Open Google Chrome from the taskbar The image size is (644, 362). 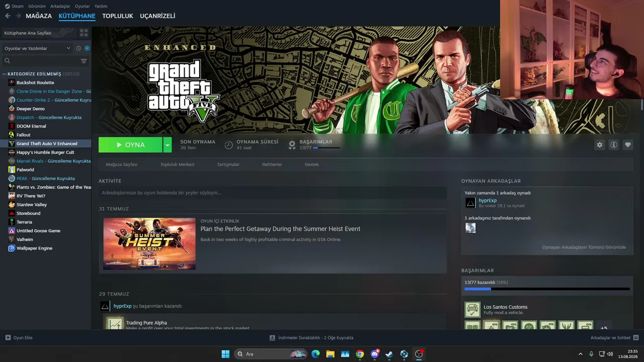[360, 354]
